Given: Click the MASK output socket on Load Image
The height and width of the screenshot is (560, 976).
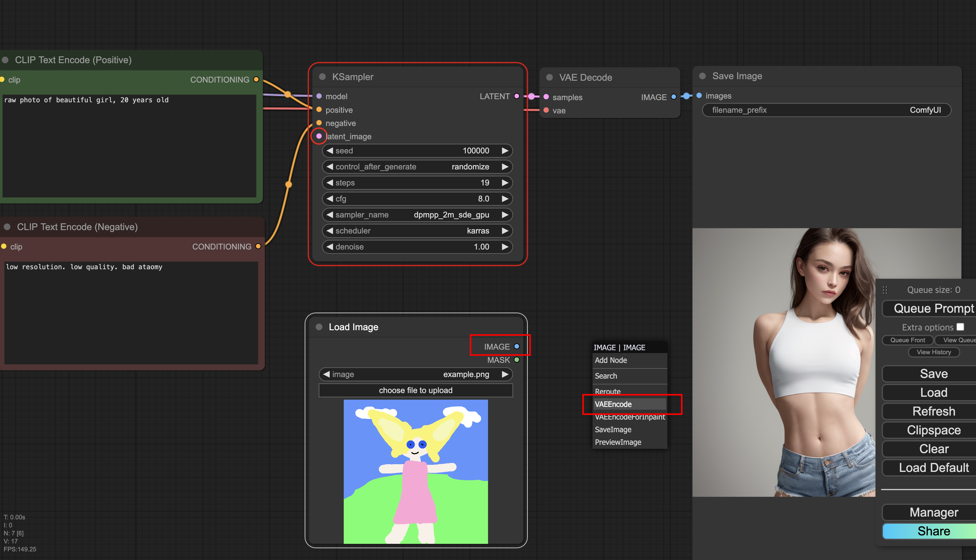Looking at the screenshot, I should (x=516, y=360).
